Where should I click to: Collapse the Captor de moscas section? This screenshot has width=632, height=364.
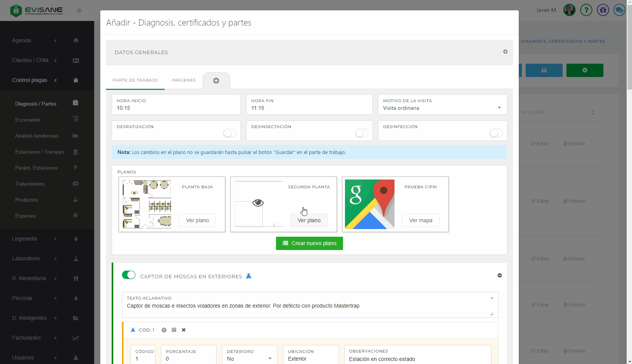(499, 276)
